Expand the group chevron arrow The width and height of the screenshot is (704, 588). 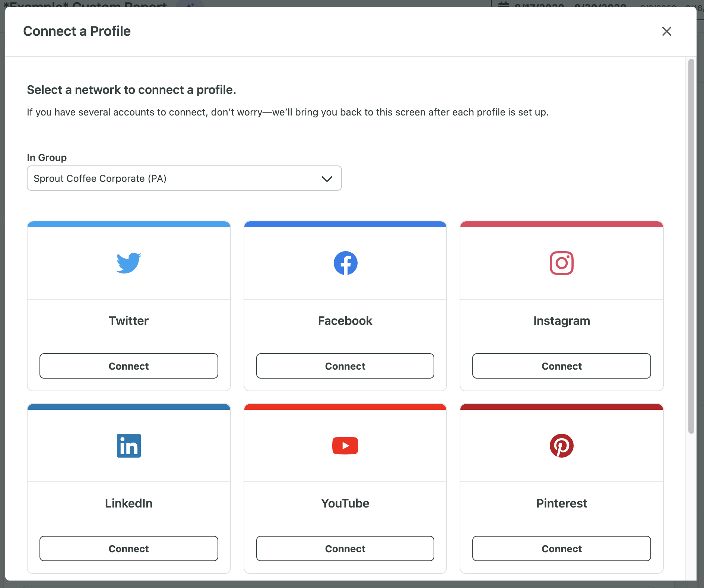click(x=327, y=179)
